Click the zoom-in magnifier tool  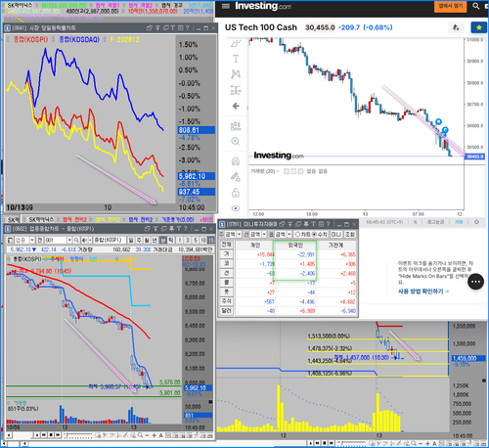(236, 141)
